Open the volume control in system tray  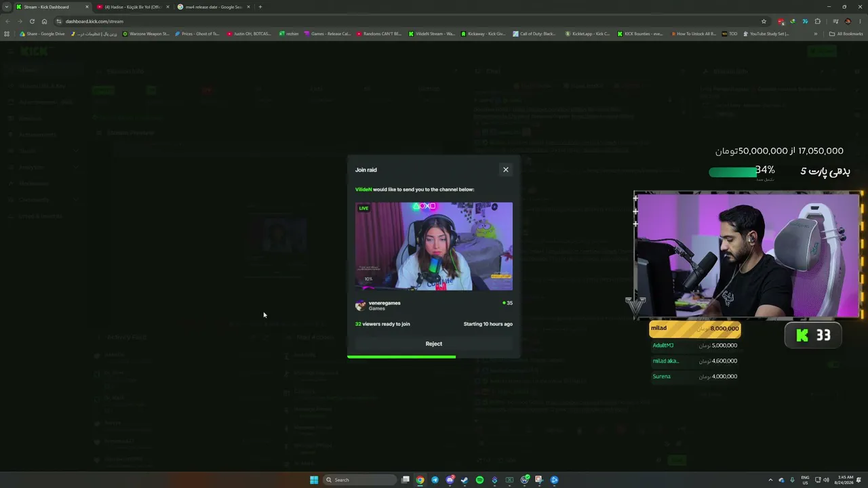(826, 480)
